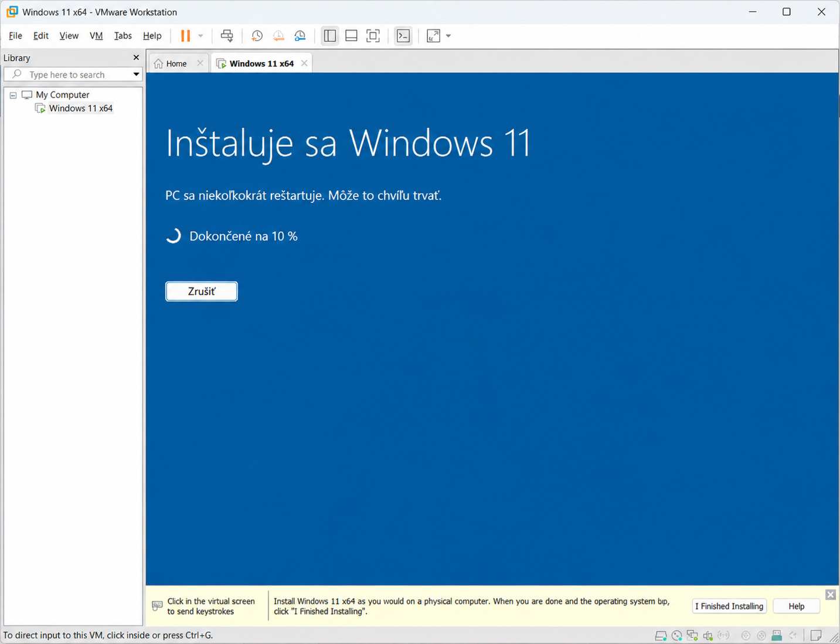
Task: Open the library search dropdown arrow
Action: (136, 74)
